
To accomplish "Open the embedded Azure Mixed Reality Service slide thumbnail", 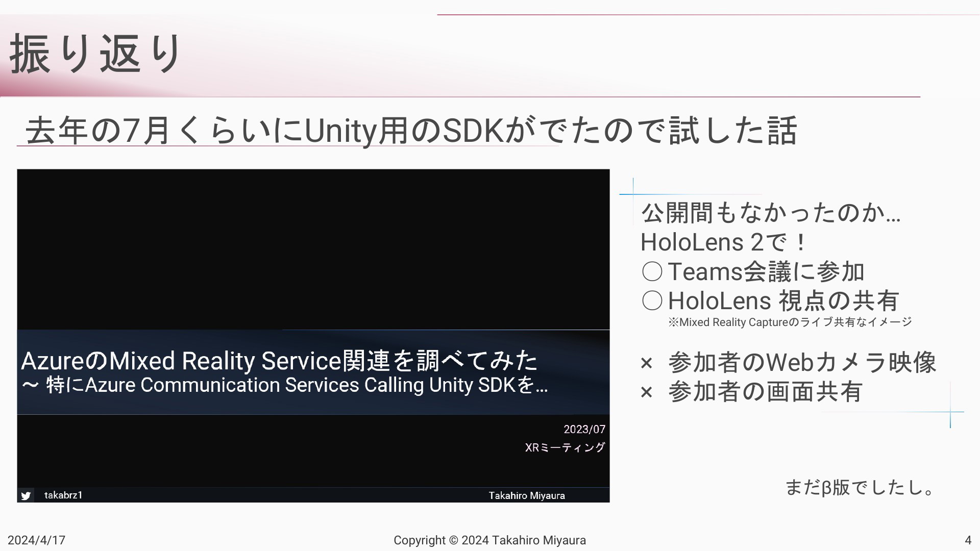I will pos(313,336).
